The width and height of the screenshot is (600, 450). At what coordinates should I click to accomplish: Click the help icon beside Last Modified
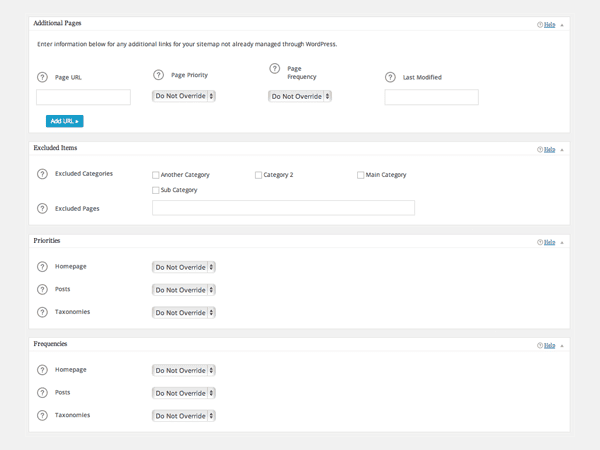(391, 77)
